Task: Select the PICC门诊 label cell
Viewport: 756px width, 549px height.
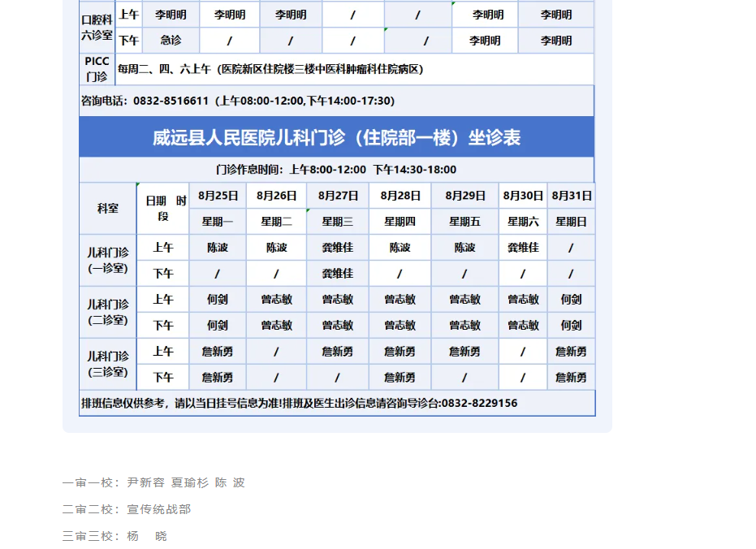Action: click(97, 70)
